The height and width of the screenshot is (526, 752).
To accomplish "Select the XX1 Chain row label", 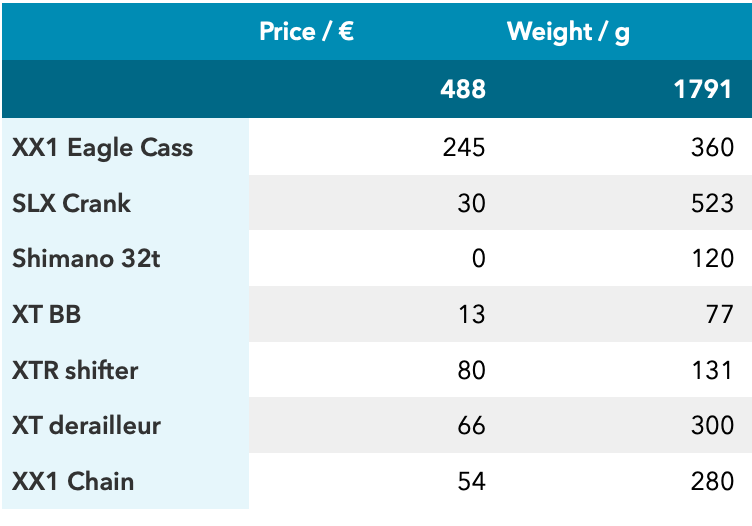I will pyautogui.click(x=73, y=482).
